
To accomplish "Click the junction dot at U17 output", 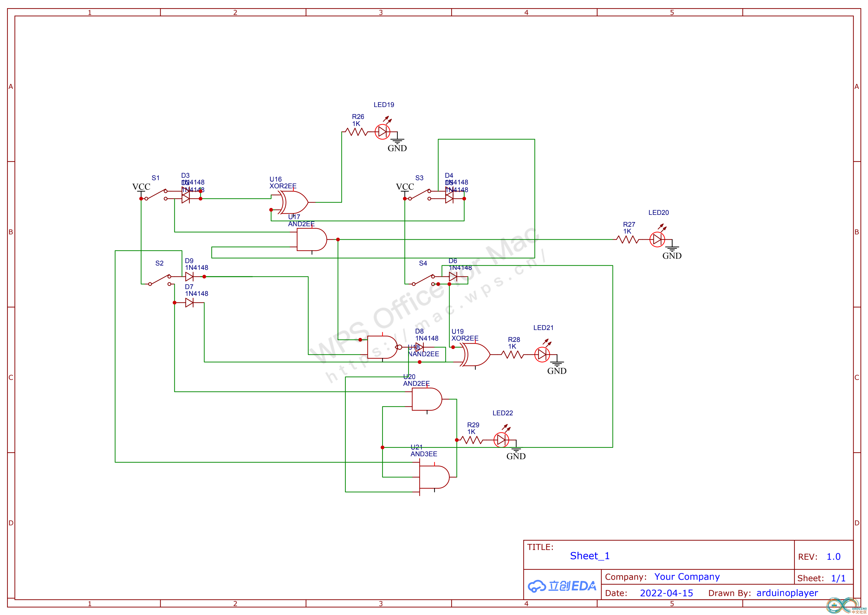I will pyautogui.click(x=338, y=239).
